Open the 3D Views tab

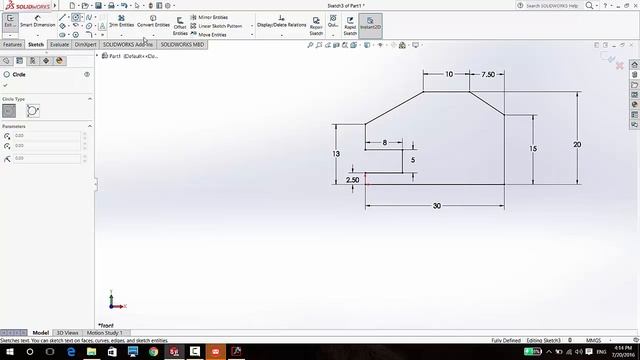[x=67, y=333]
